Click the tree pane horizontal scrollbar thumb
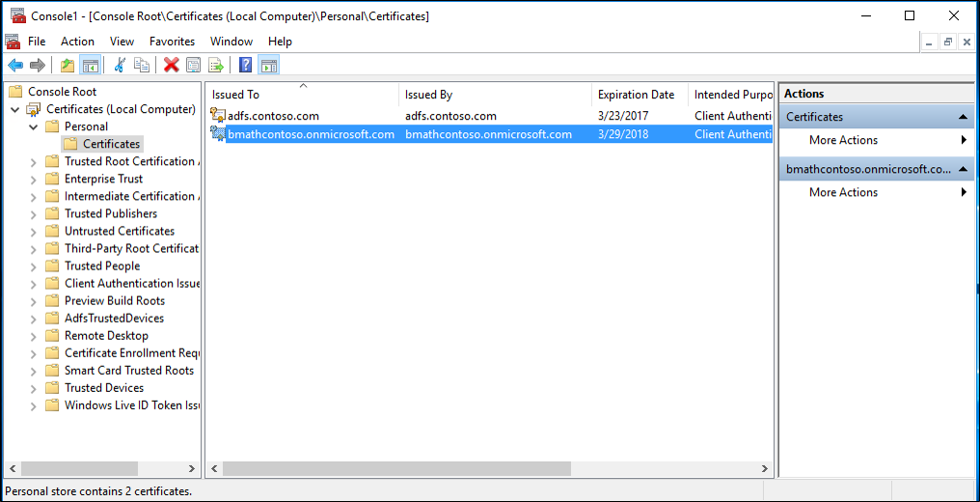The image size is (980, 502). tap(79, 468)
